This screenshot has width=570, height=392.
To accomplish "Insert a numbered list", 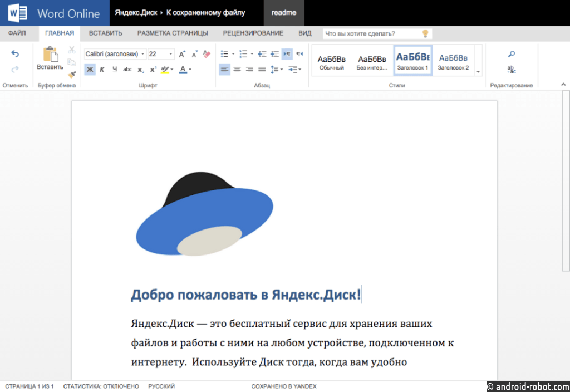I will click(243, 54).
